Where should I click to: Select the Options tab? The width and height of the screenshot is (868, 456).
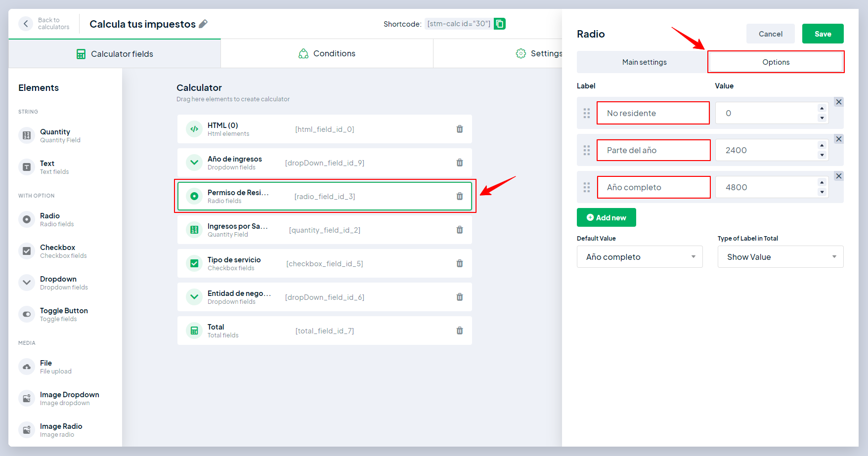click(x=776, y=62)
